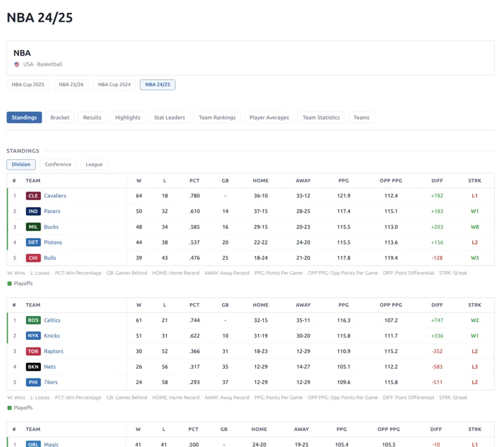504x447 pixels.
Task: Open the Pacers team link
Action: (x=52, y=211)
